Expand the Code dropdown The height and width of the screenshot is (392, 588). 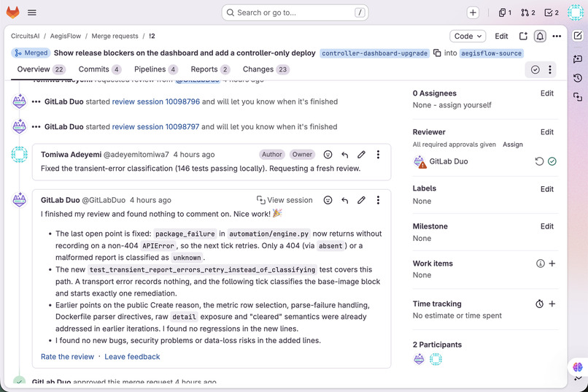tap(468, 36)
